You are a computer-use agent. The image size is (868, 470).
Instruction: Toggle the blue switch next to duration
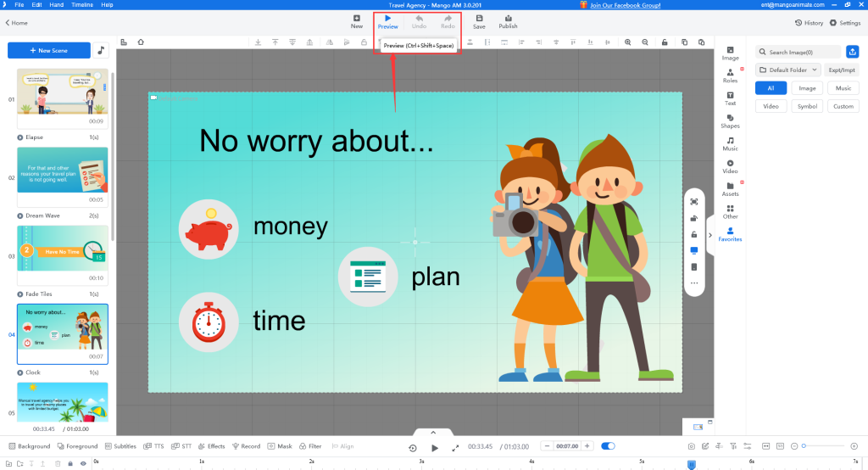pyautogui.click(x=608, y=446)
